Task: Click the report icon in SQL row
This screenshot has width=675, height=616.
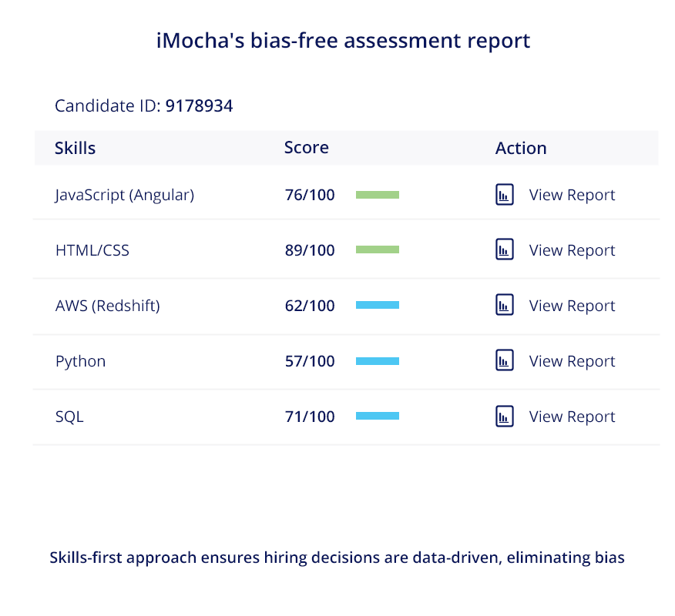Action: tap(505, 416)
